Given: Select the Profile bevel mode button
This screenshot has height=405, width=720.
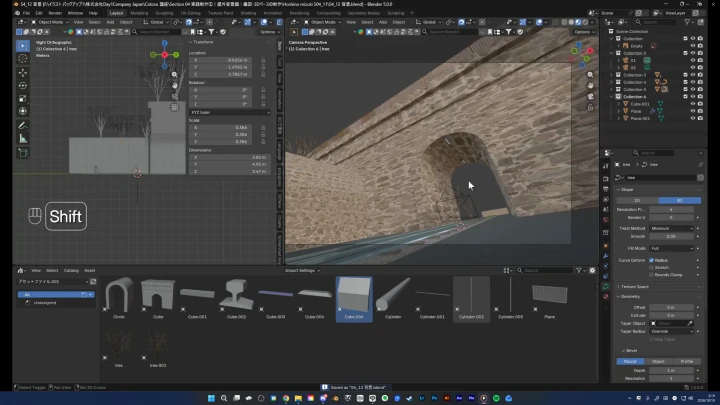Looking at the screenshot, I should click(686, 361).
